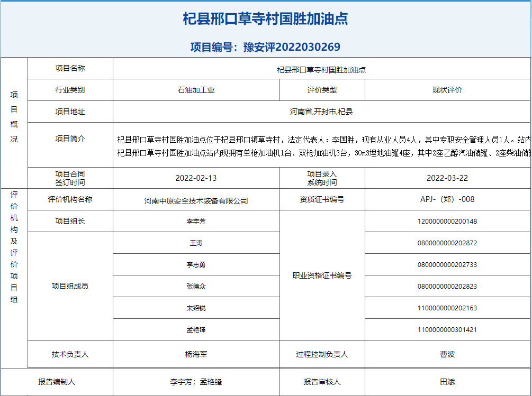Select certificate number APJ-（郑）-008
This screenshot has height=396, width=532.
point(447,199)
